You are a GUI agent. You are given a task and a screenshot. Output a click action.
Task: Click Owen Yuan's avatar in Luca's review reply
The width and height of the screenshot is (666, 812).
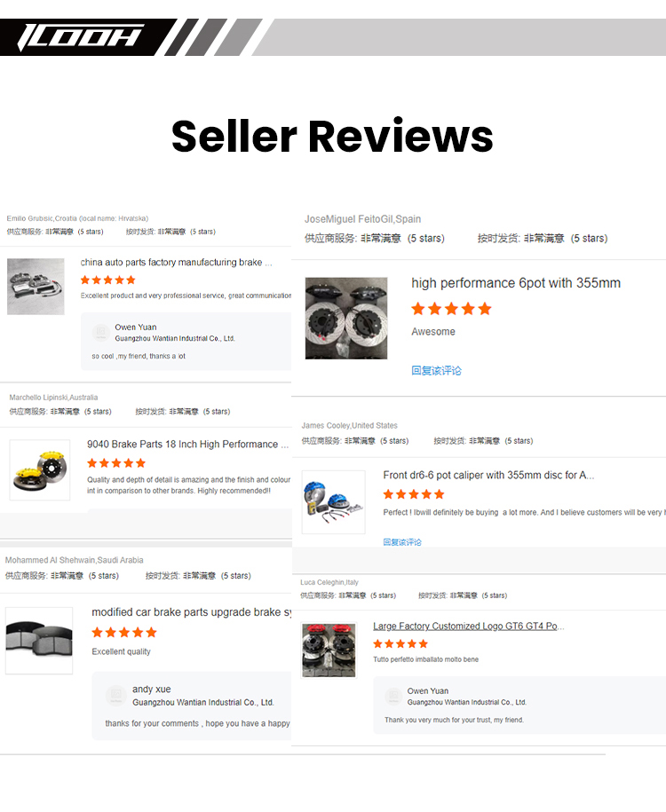point(393,696)
